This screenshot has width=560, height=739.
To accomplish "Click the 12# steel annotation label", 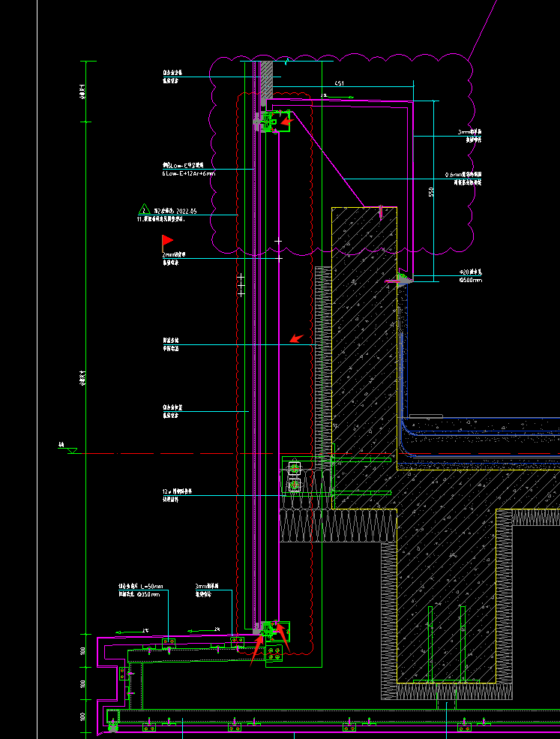I will point(177,491).
